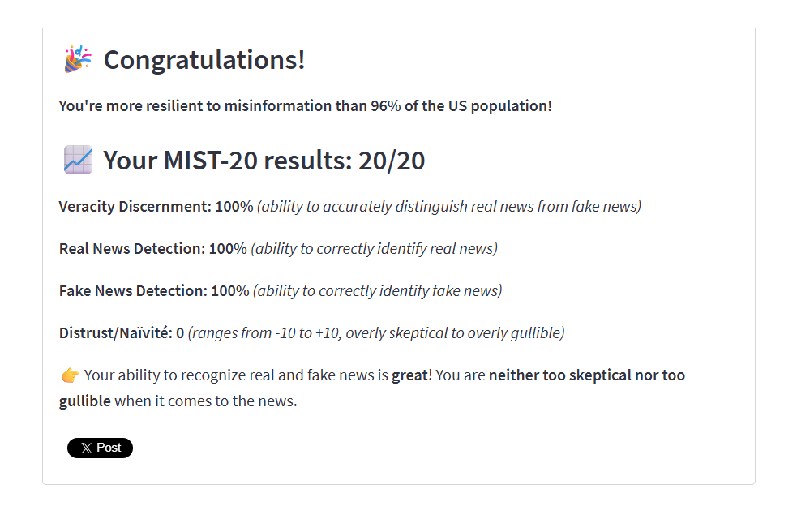Click the X logo in Post button
Image resolution: width=797 pixels, height=532 pixels.
(87, 448)
